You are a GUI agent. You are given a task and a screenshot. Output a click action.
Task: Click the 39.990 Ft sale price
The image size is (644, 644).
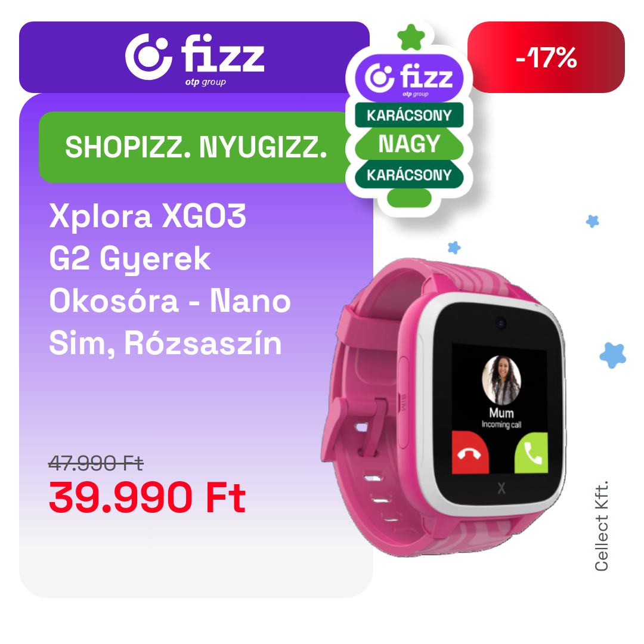click(x=147, y=497)
